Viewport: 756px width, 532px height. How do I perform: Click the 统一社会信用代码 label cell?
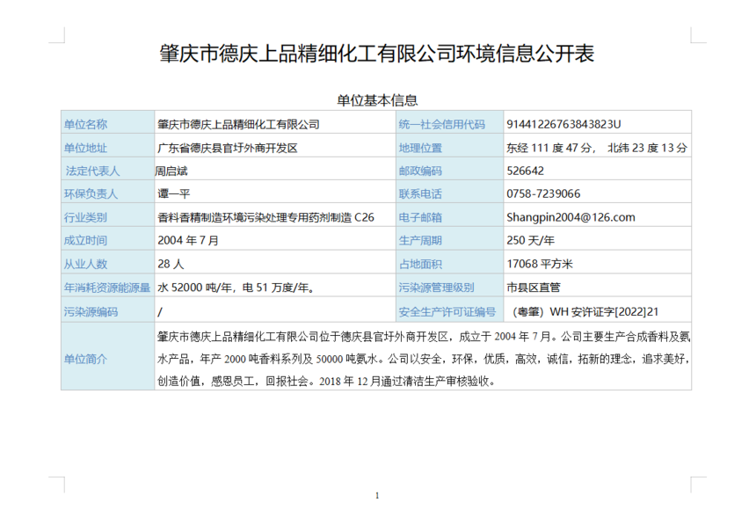[449, 124]
